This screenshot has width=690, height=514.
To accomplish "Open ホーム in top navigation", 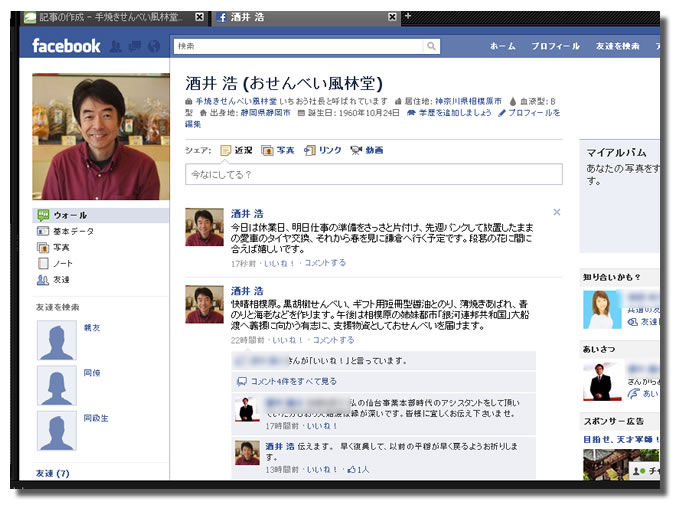I will click(503, 46).
